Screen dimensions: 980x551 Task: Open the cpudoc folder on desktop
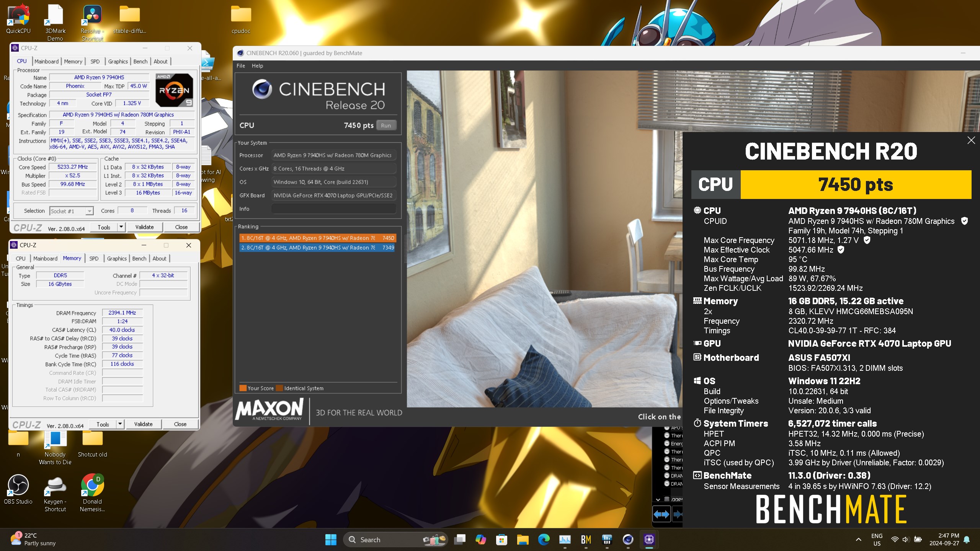pyautogui.click(x=241, y=19)
